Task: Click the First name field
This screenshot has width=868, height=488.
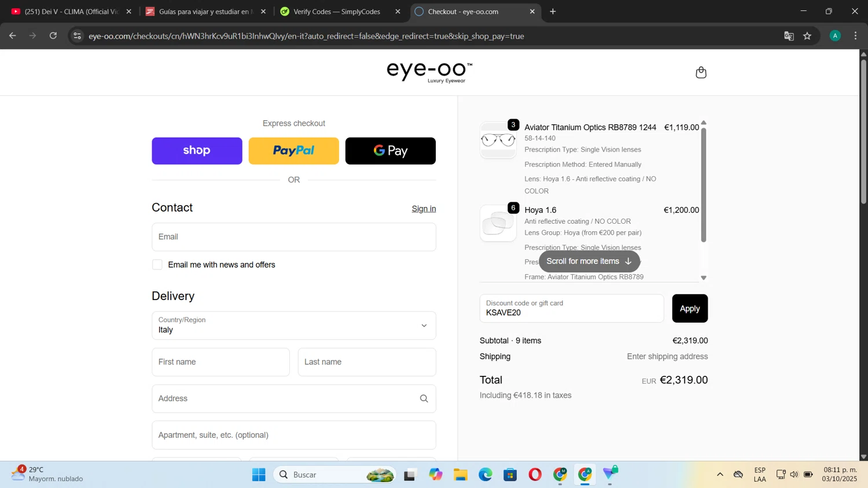Action: (220, 362)
